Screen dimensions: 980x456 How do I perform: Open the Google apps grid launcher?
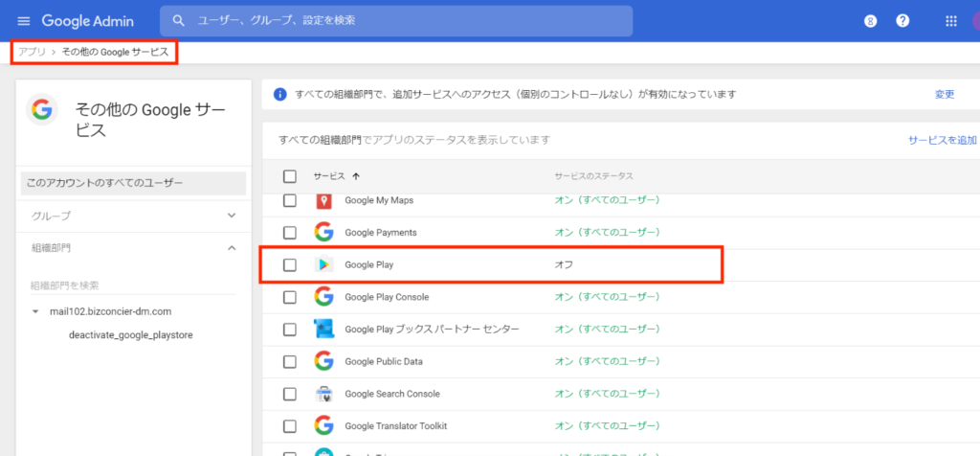950,21
